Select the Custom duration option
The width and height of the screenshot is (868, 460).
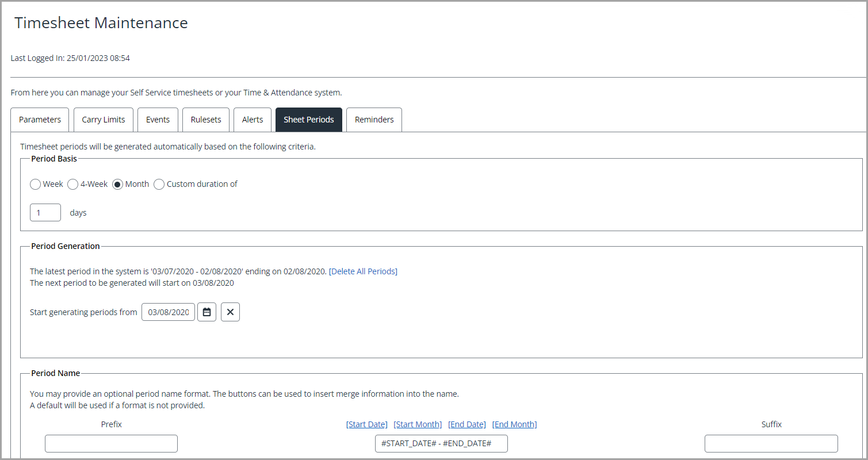(x=159, y=184)
